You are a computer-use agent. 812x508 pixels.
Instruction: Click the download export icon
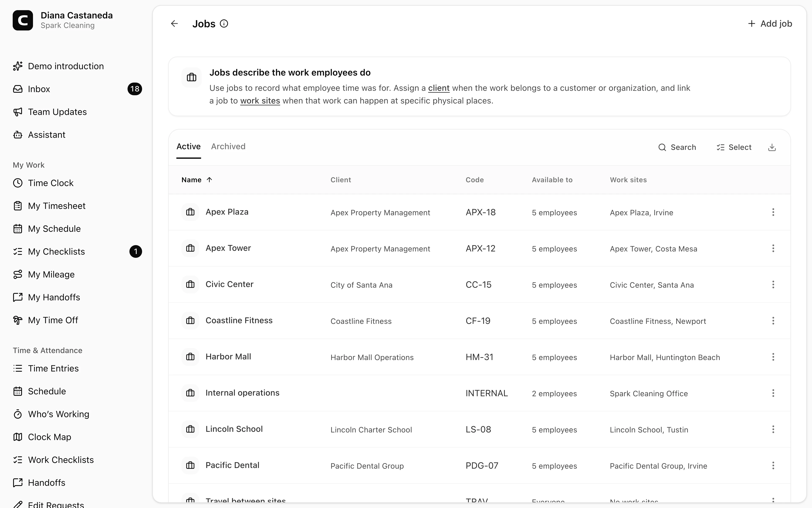tap(772, 147)
